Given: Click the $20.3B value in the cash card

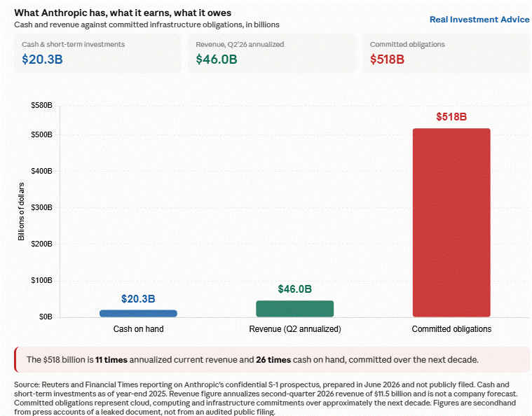Looking at the screenshot, I should pos(43,60).
